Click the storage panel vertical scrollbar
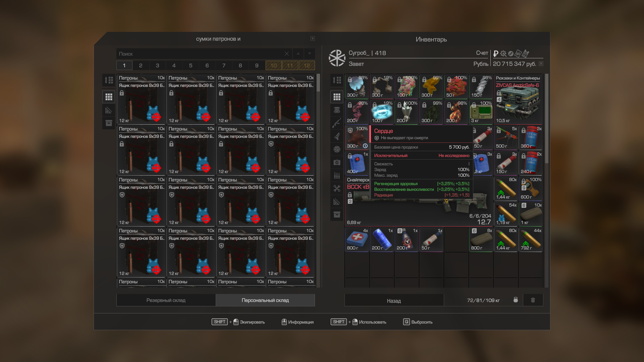The width and height of the screenshot is (644, 362). (x=318, y=82)
